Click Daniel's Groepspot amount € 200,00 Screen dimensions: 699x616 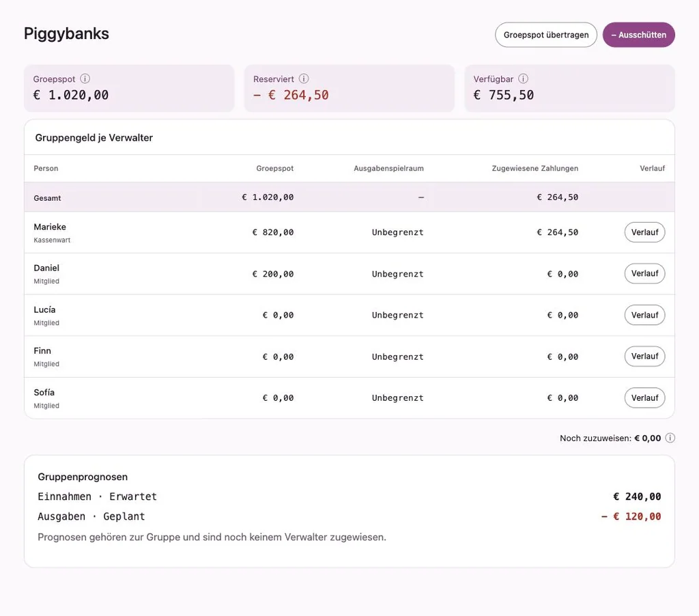click(273, 274)
